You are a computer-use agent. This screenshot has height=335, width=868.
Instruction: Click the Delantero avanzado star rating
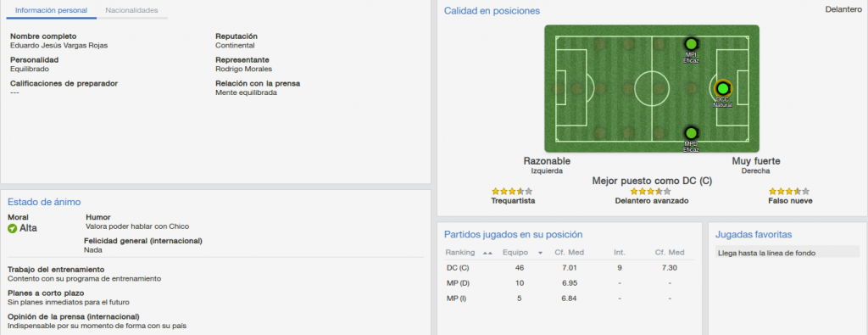coord(651,191)
